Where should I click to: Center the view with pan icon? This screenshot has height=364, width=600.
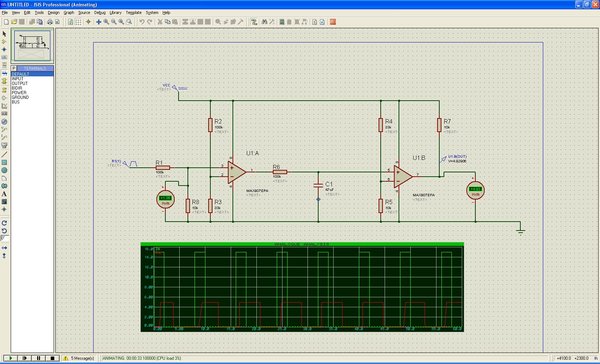click(98, 22)
